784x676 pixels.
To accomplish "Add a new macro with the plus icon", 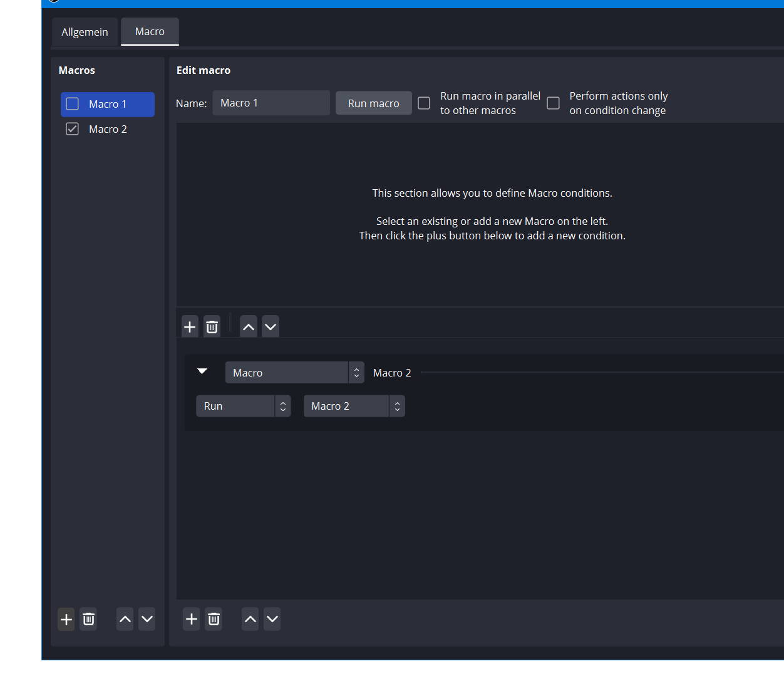I will point(66,619).
